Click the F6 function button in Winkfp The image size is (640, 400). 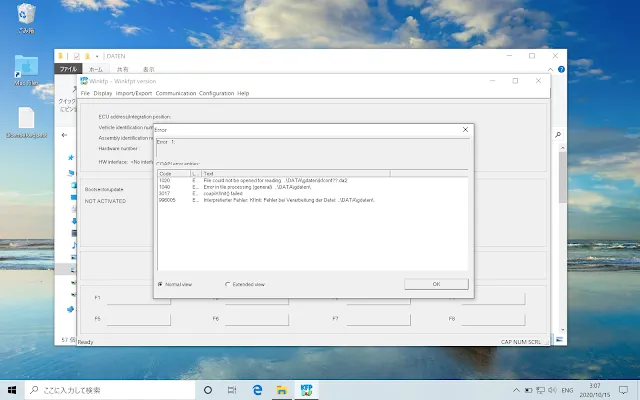[257, 319]
